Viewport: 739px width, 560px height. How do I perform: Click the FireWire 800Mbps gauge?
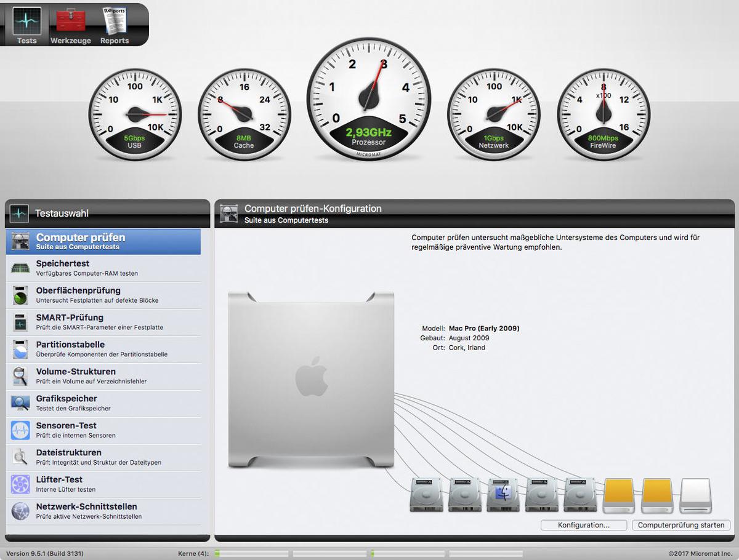(x=604, y=114)
